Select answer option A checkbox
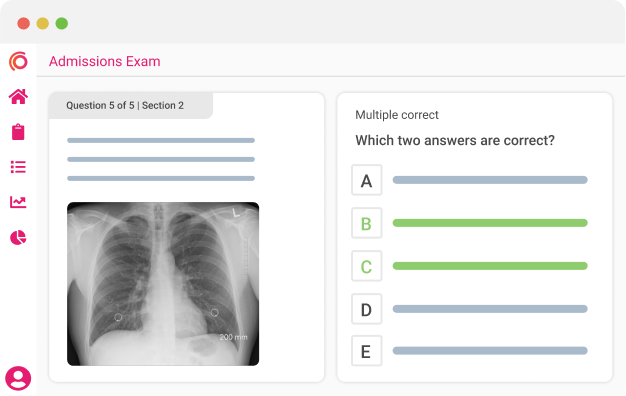Screen dimensions: 626x396 [x=366, y=180]
